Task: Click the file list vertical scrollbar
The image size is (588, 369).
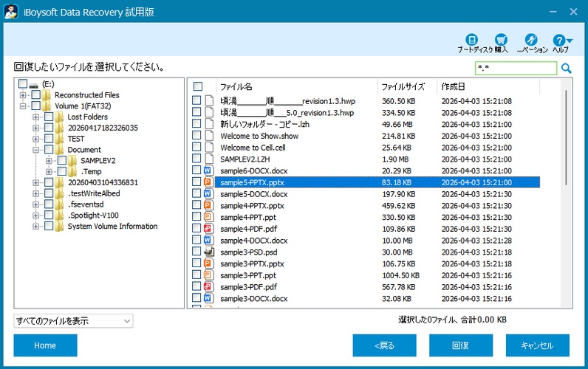Action: click(x=566, y=137)
